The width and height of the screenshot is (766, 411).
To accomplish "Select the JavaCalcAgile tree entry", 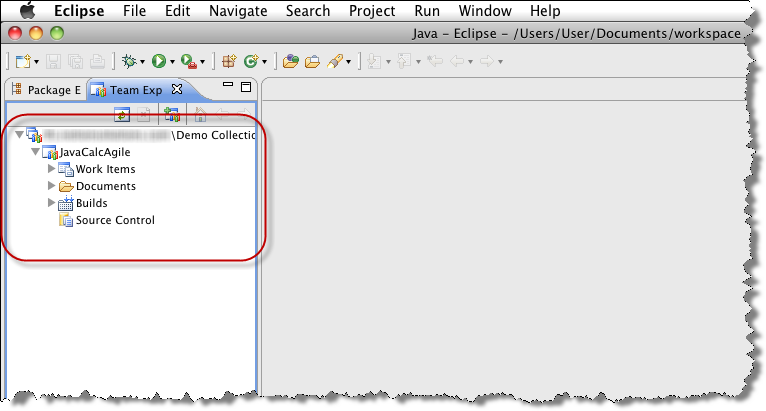I will pos(86,152).
